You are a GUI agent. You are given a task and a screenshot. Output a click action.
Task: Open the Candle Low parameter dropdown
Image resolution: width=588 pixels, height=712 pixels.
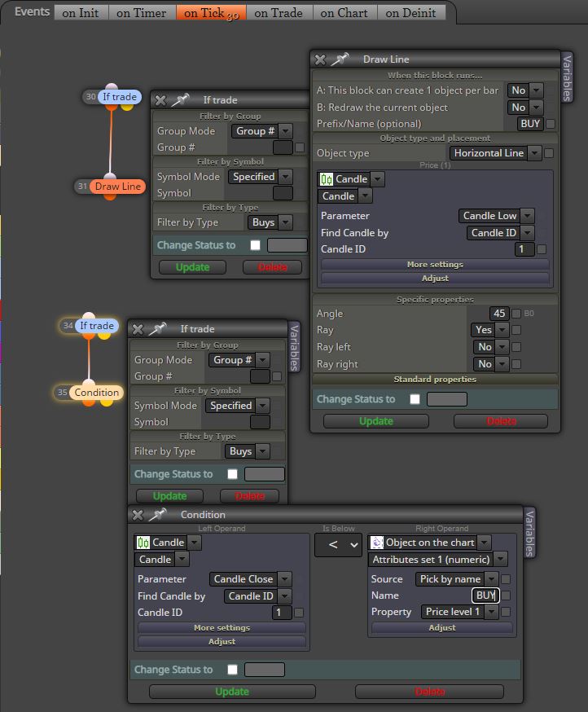click(497, 216)
